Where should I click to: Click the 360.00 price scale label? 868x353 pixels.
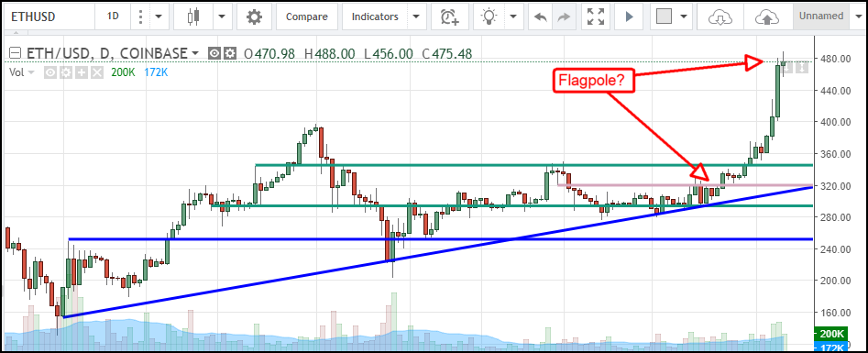[x=835, y=153]
